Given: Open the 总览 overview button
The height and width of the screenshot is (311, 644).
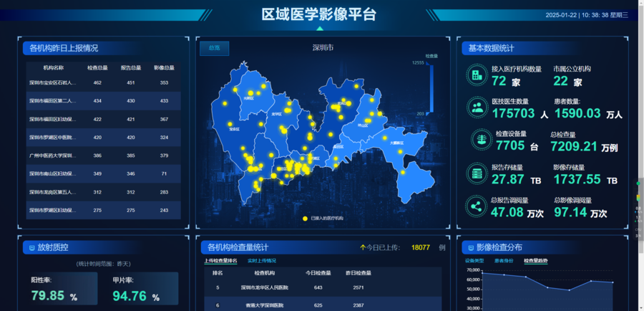Looking at the screenshot, I should tap(215, 48).
